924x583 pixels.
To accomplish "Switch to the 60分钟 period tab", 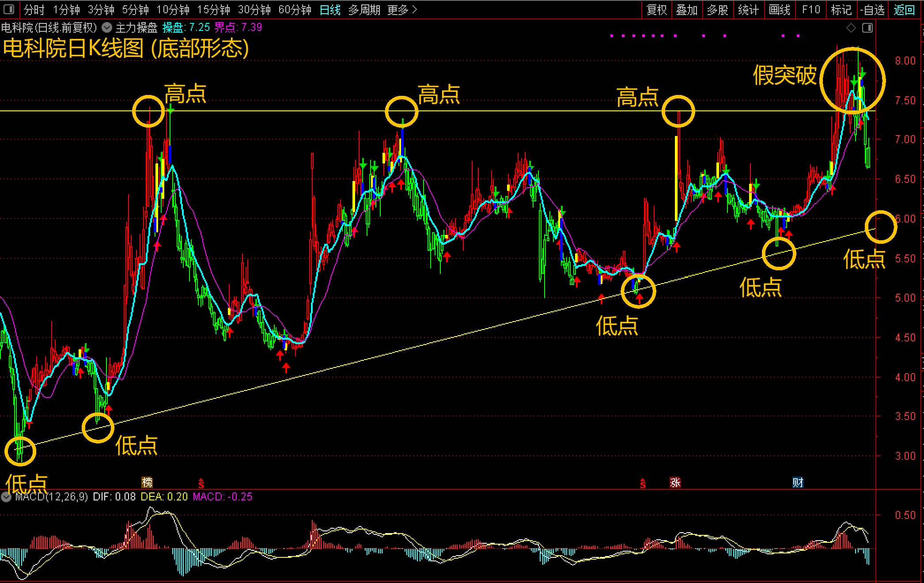I will coord(295,10).
